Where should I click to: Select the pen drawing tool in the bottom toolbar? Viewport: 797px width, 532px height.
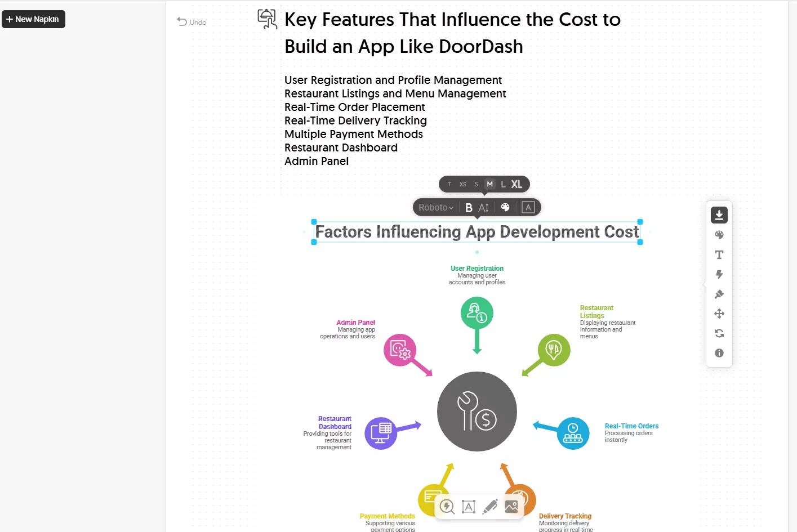tap(490, 506)
